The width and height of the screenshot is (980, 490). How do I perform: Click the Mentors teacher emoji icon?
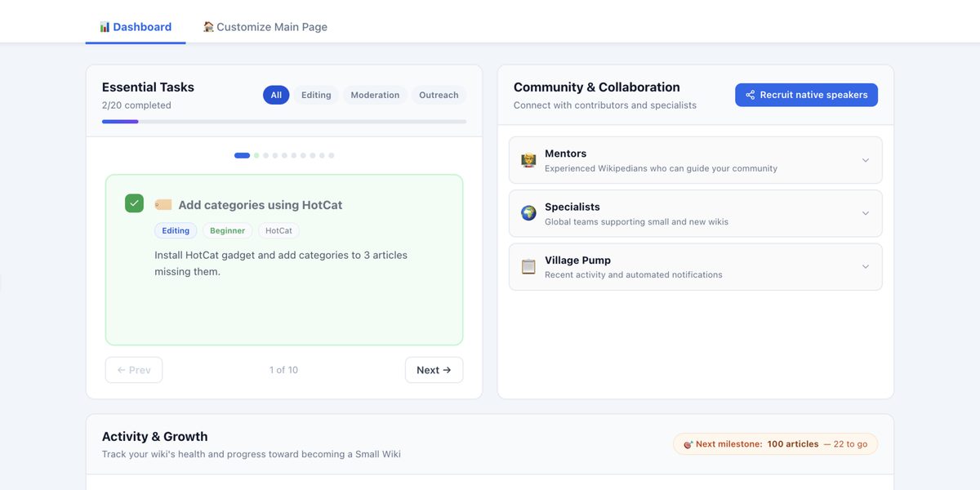528,160
